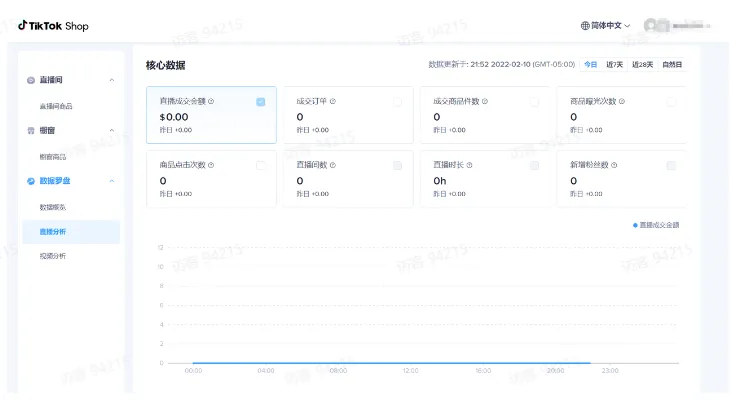
Task: Click the 0h value under 直播时长
Action: 440,181
